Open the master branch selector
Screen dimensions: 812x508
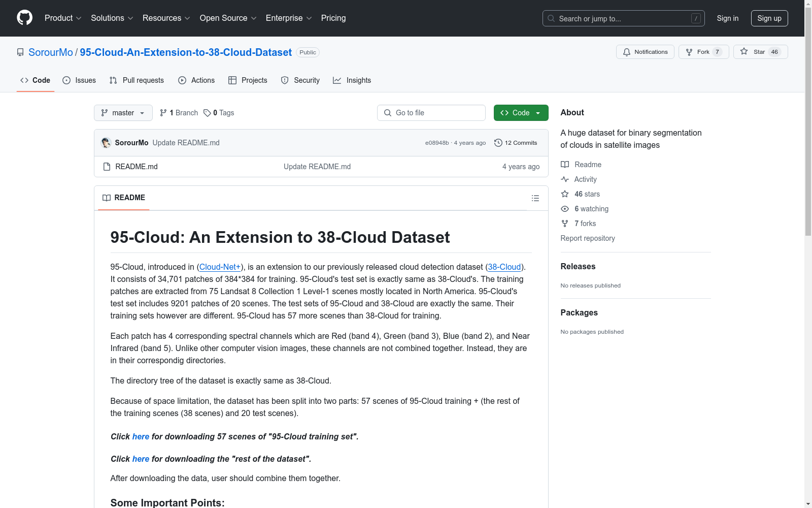point(123,113)
